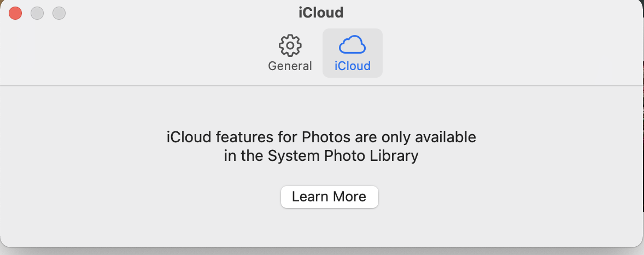The image size is (644, 255).
Task: Click the disabled zoom button in the title bar
Action: coord(58,13)
